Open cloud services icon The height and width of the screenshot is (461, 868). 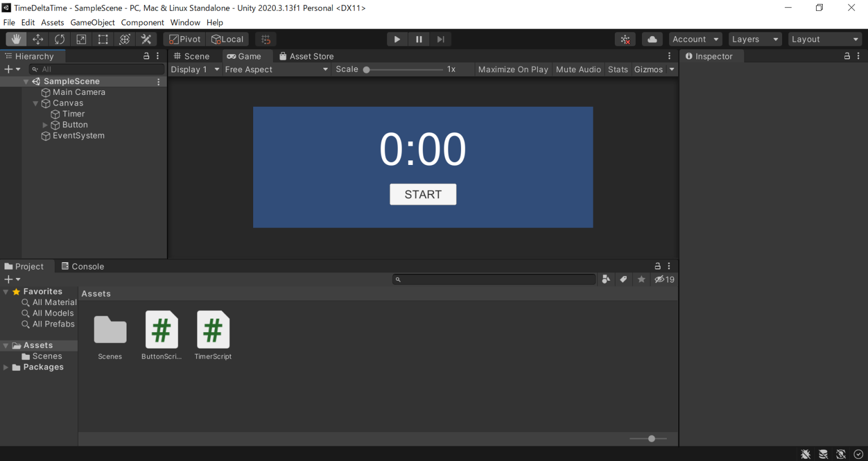coord(652,39)
